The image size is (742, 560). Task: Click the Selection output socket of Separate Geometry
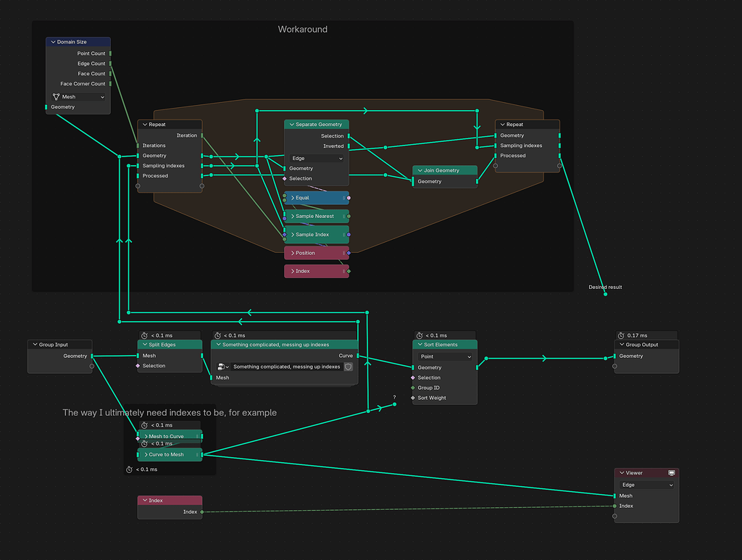point(349,135)
